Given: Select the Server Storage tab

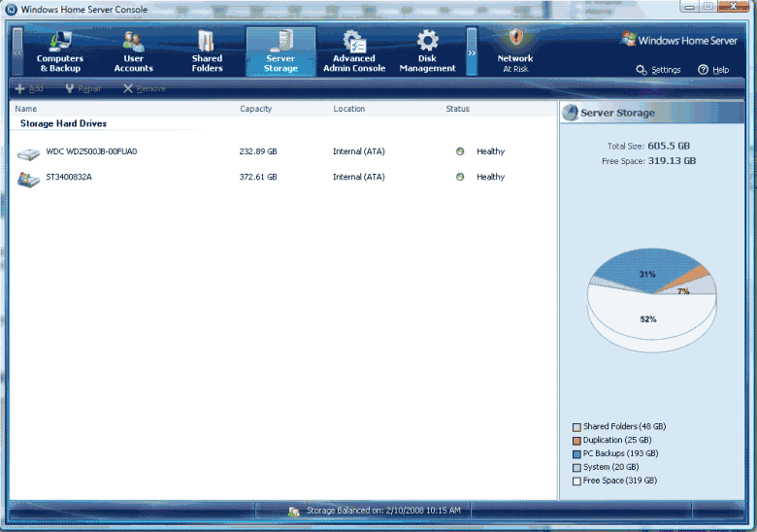Looking at the screenshot, I should 280,51.
